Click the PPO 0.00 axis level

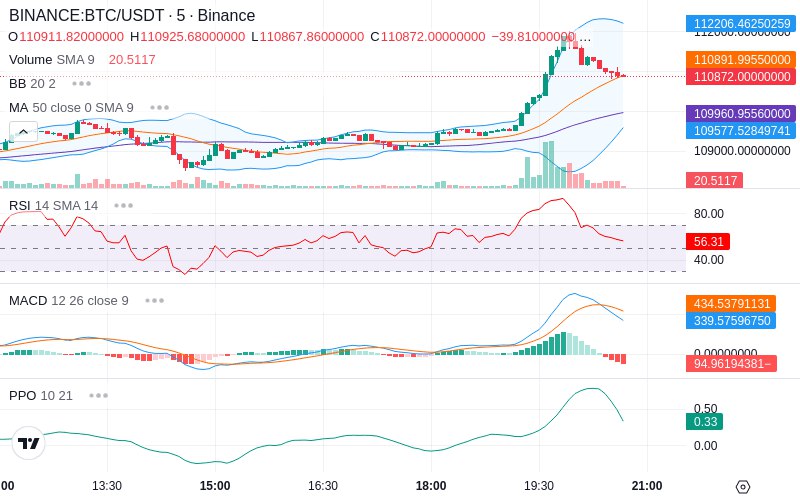coord(705,446)
